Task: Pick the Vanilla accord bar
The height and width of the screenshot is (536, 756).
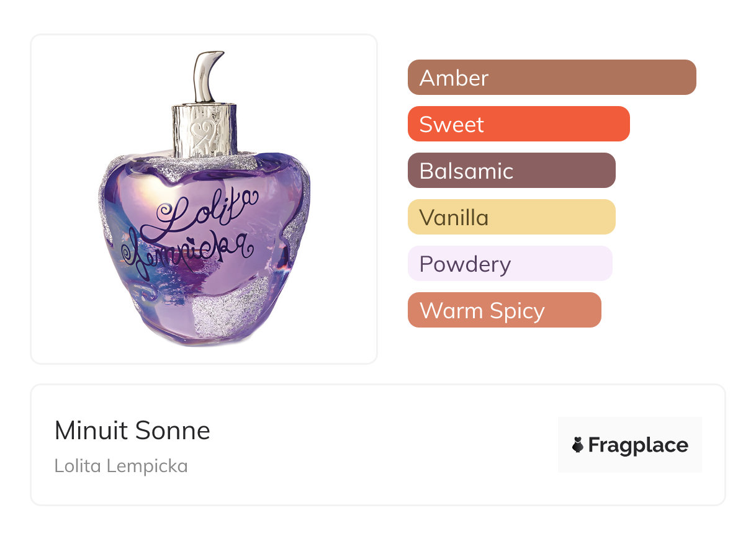Action: 511,217
